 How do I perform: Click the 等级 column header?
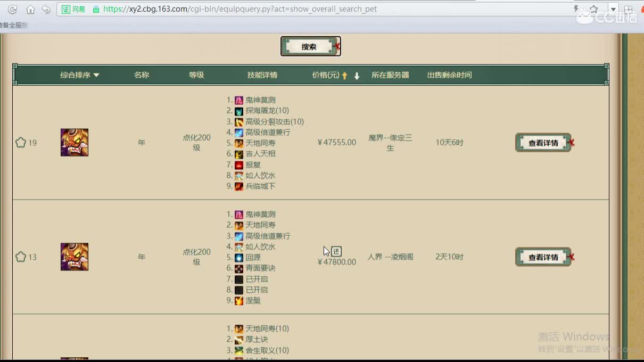pyautogui.click(x=196, y=75)
